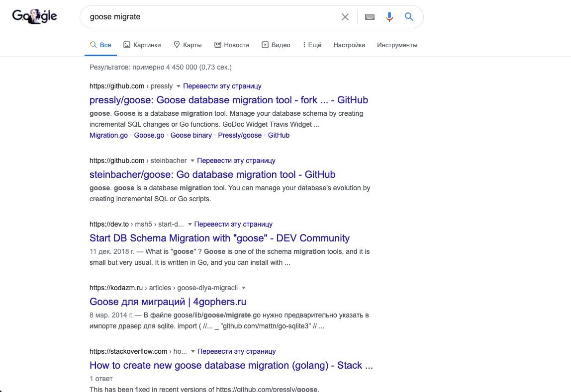Viewport: 571px width, 392px height.
Task: Open steinbacher/goose result title
Action: click(x=212, y=174)
